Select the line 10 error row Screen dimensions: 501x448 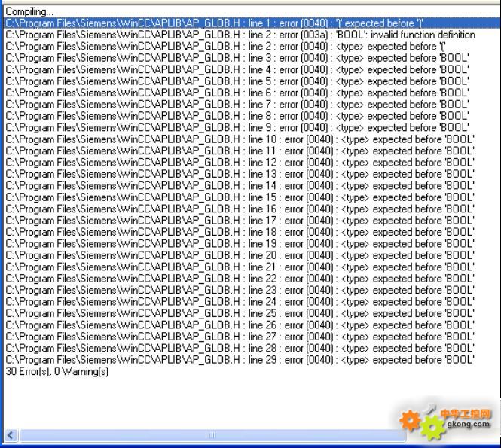(x=240, y=139)
